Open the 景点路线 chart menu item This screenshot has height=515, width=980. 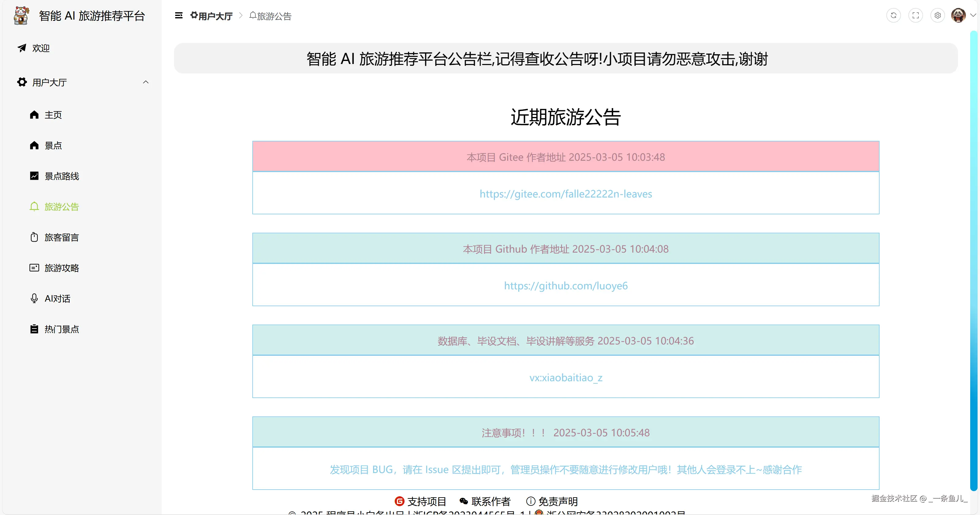coord(61,176)
